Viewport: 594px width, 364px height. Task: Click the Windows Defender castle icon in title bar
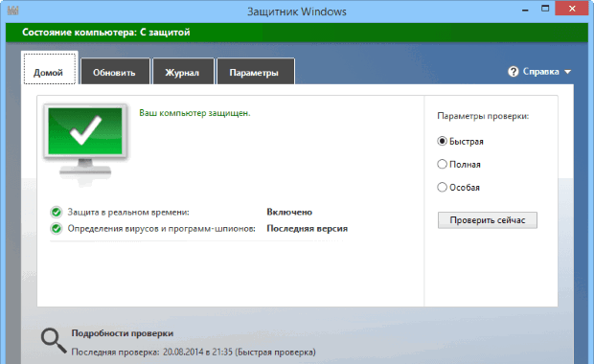[x=12, y=11]
